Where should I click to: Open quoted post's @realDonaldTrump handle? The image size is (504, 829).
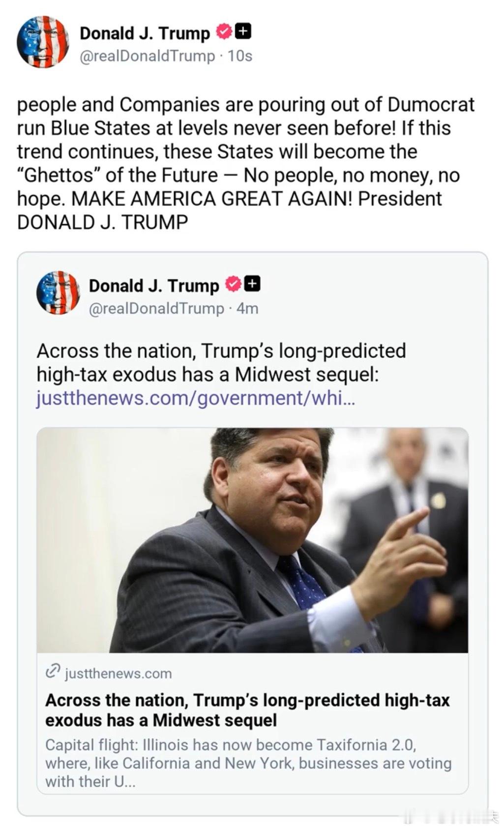tap(156, 308)
